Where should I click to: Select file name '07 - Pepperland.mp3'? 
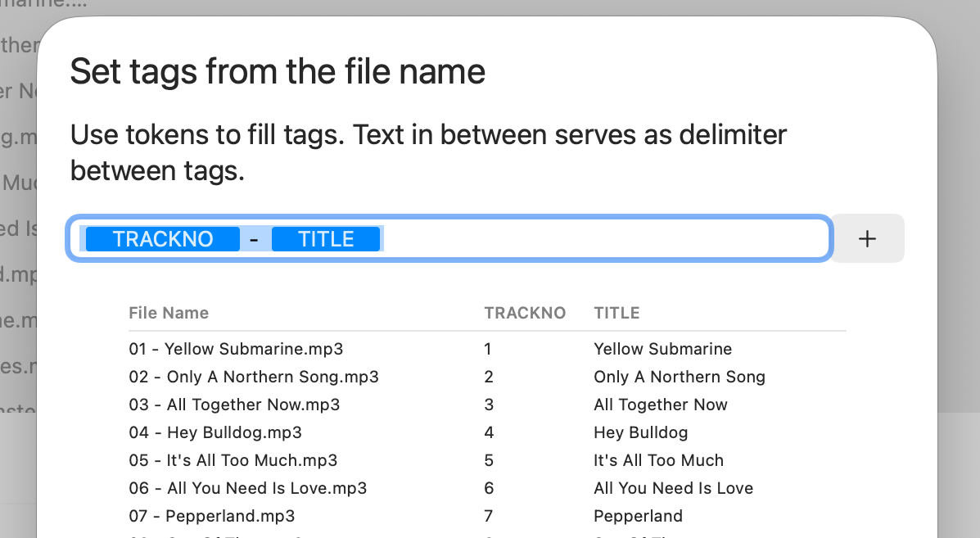pyautogui.click(x=212, y=516)
